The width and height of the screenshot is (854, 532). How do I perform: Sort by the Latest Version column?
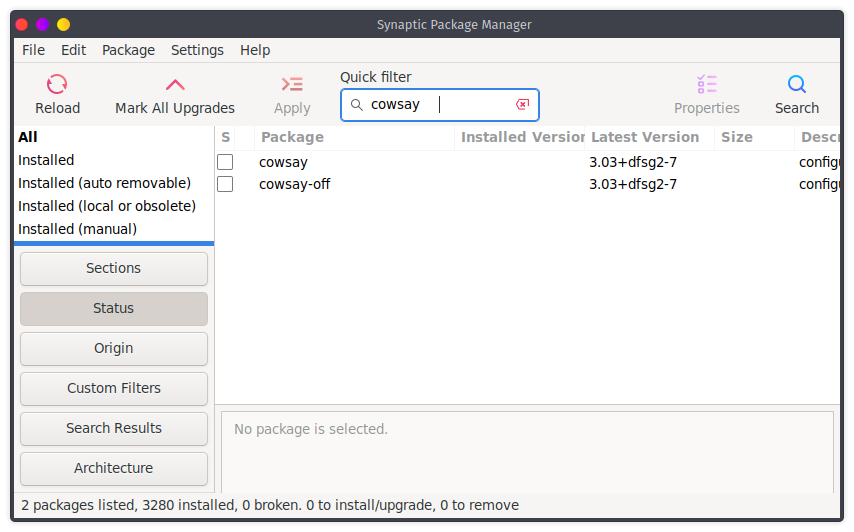[x=645, y=137]
